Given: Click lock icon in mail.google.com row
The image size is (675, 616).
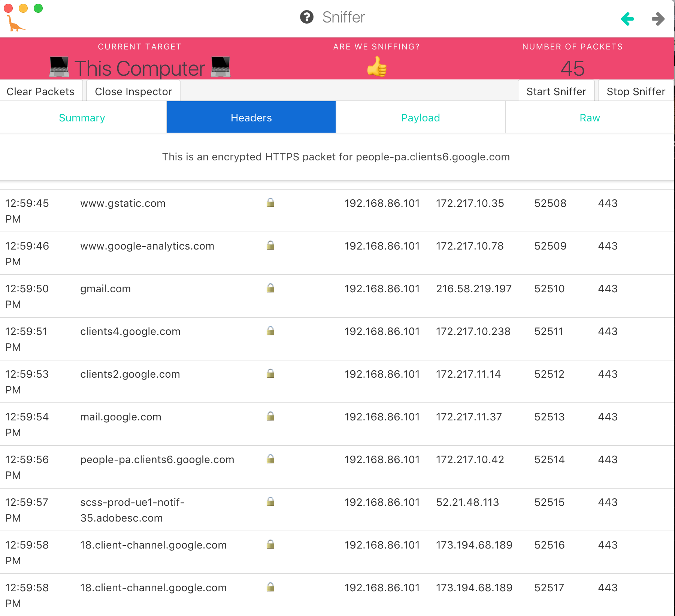Looking at the screenshot, I should pyautogui.click(x=270, y=416).
